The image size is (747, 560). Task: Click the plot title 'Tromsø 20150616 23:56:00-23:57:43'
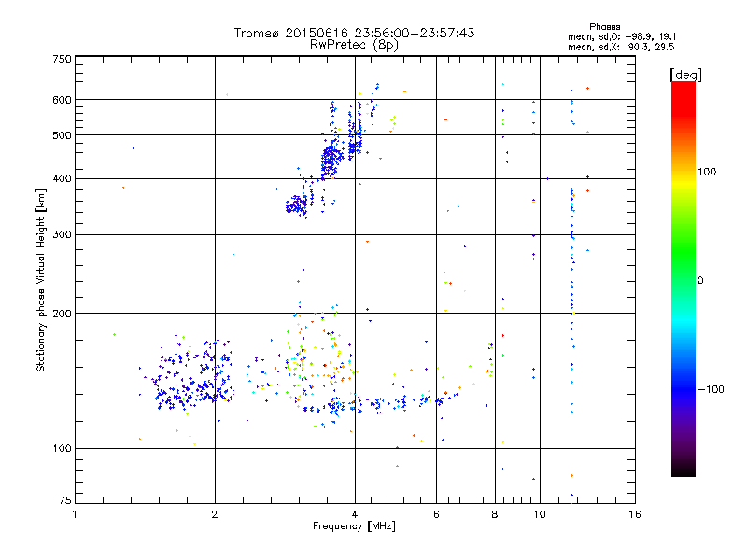coord(354,33)
